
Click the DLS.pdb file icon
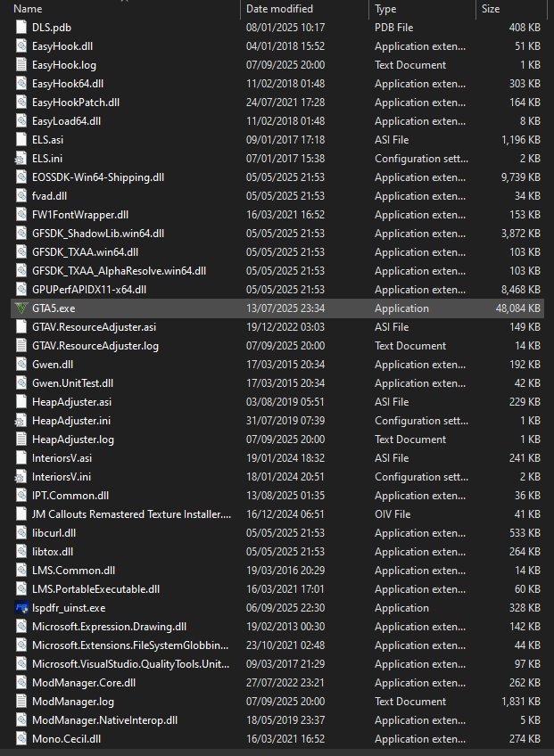tap(21, 28)
